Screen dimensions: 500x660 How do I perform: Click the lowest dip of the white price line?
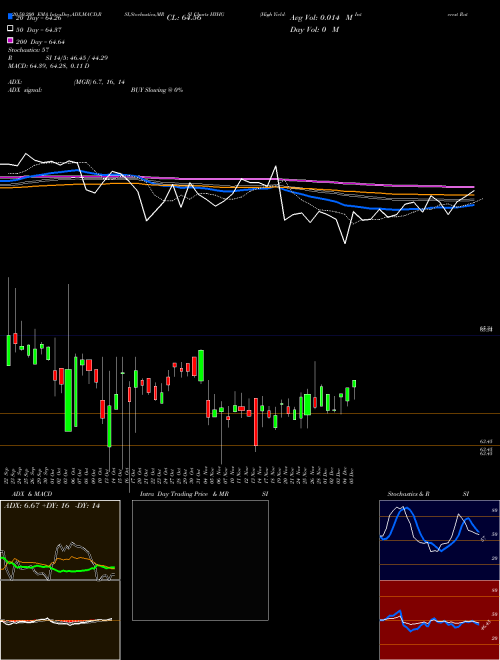click(x=345, y=243)
